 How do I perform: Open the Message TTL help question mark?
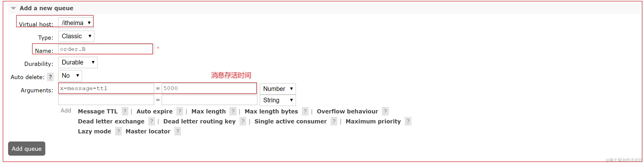125,111
